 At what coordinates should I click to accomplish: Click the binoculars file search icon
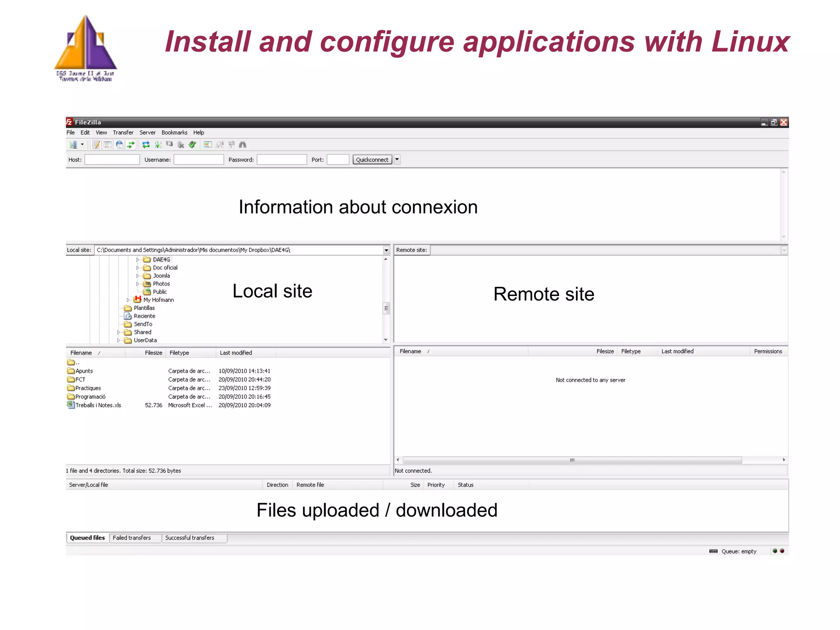(x=242, y=144)
